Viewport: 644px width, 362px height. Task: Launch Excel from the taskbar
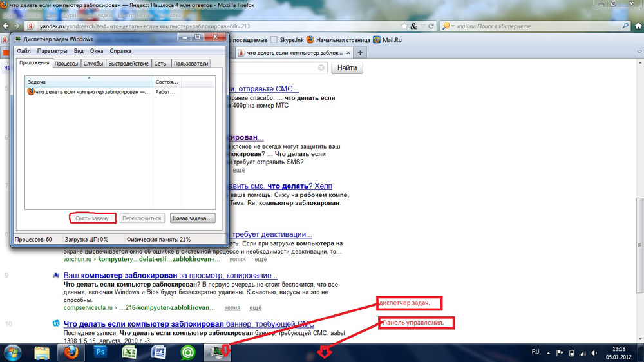click(x=129, y=352)
